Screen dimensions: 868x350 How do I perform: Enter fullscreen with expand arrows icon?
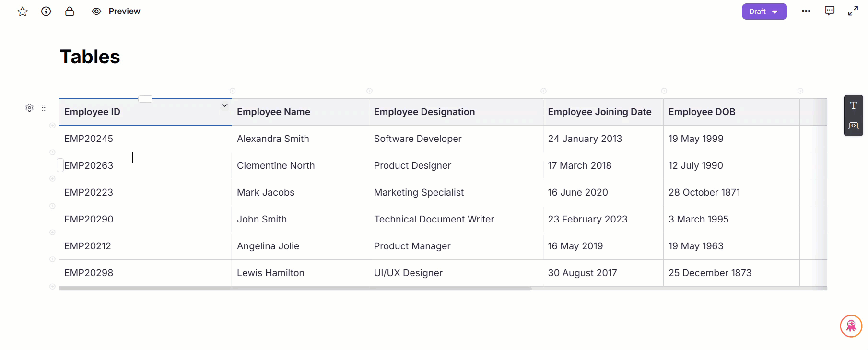[x=853, y=11]
